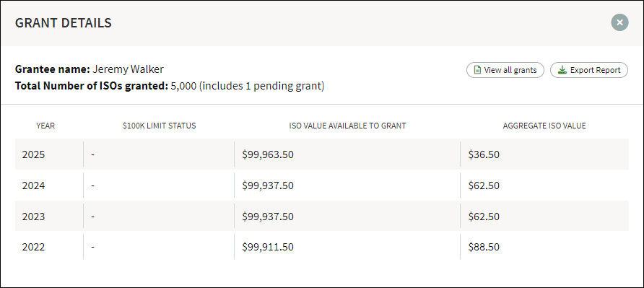Click the download icon in Export Report
The height and width of the screenshot is (288, 644).
[x=562, y=70]
